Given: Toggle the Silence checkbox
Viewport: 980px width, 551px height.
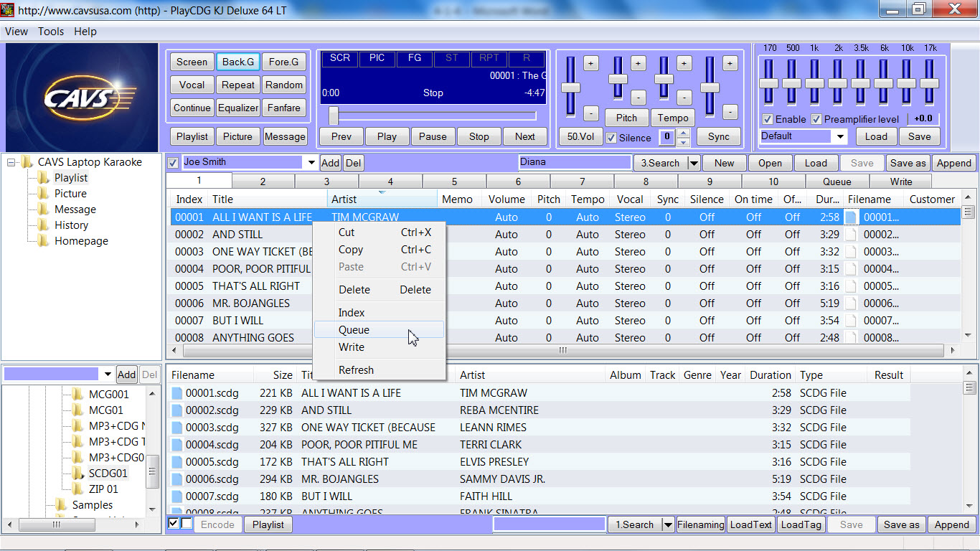Looking at the screenshot, I should pyautogui.click(x=611, y=138).
